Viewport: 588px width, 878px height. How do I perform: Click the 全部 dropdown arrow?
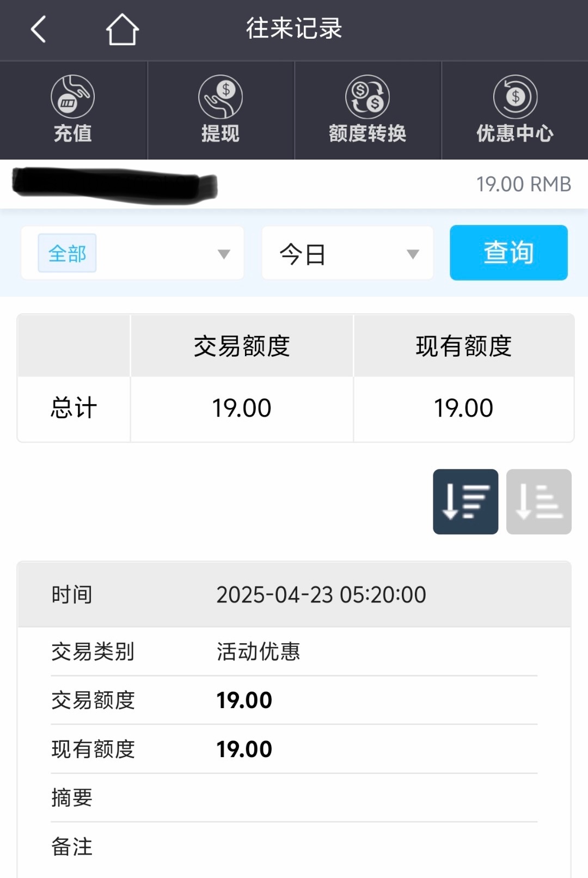click(x=224, y=254)
